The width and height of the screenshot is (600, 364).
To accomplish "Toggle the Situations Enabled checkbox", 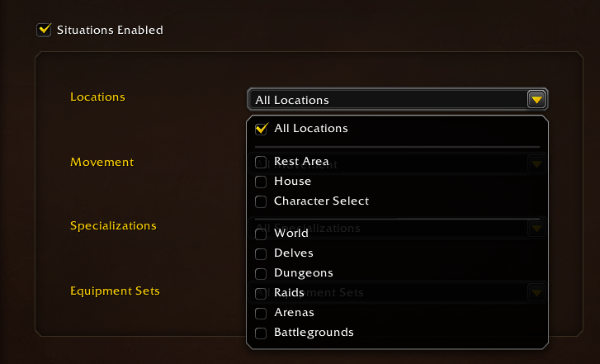I will tap(44, 30).
